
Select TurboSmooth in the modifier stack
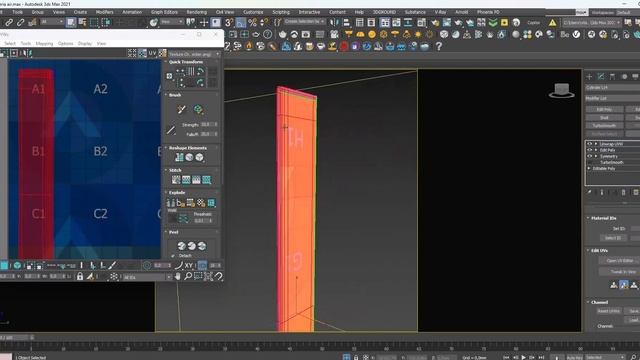click(611, 162)
